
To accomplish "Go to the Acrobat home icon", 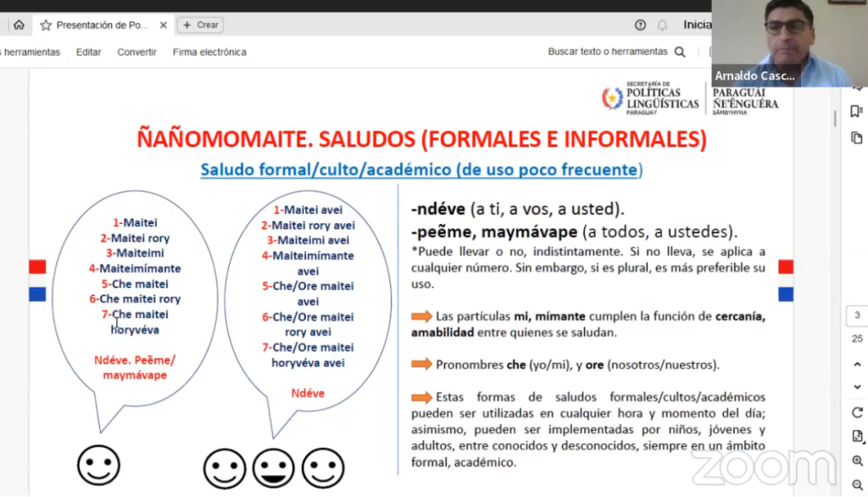I will (x=19, y=25).
